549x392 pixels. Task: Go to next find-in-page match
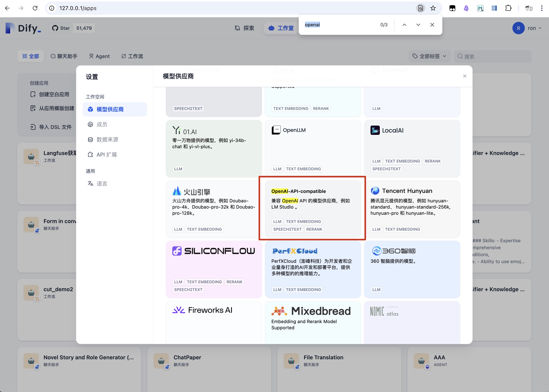click(418, 25)
